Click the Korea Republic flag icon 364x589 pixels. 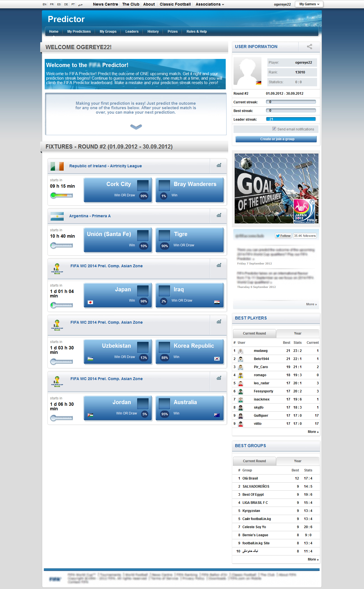point(217,359)
